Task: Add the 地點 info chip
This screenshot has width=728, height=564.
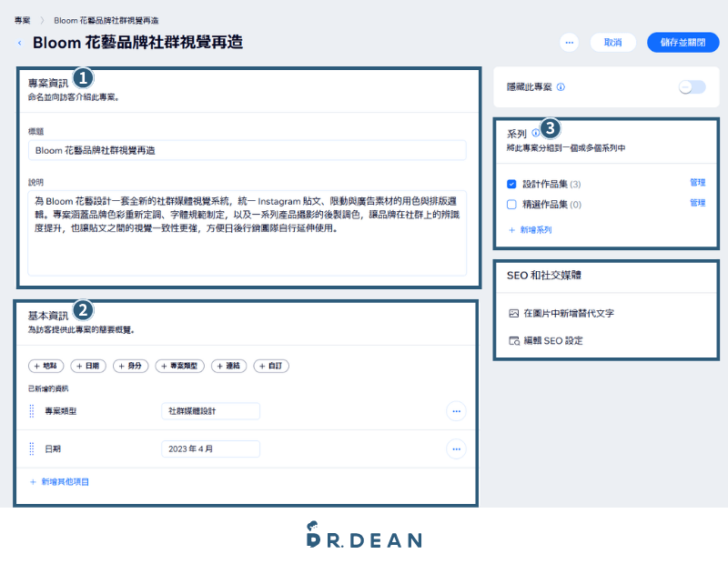Action: (46, 367)
